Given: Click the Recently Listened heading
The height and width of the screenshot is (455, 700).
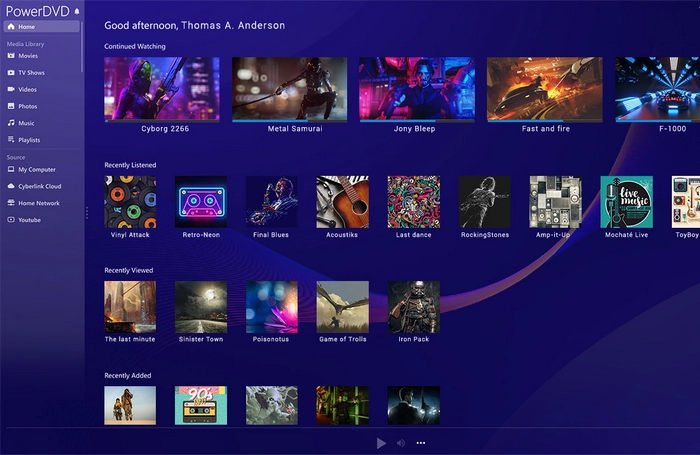Looking at the screenshot, I should [x=130, y=165].
